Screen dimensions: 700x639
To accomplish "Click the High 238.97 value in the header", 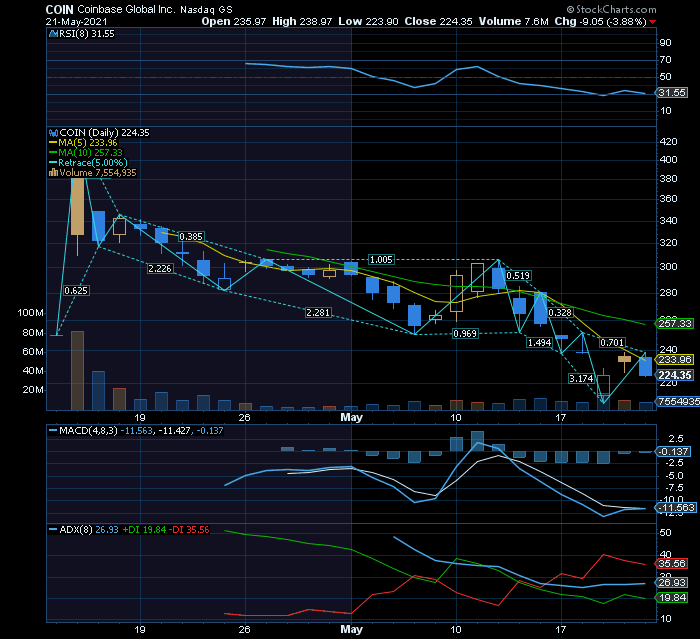I will click(x=302, y=21).
